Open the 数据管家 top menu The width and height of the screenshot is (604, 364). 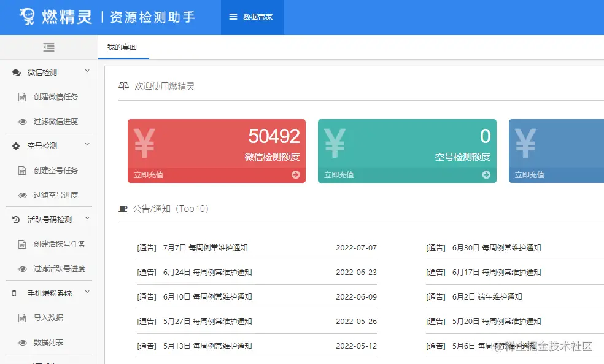coord(252,17)
